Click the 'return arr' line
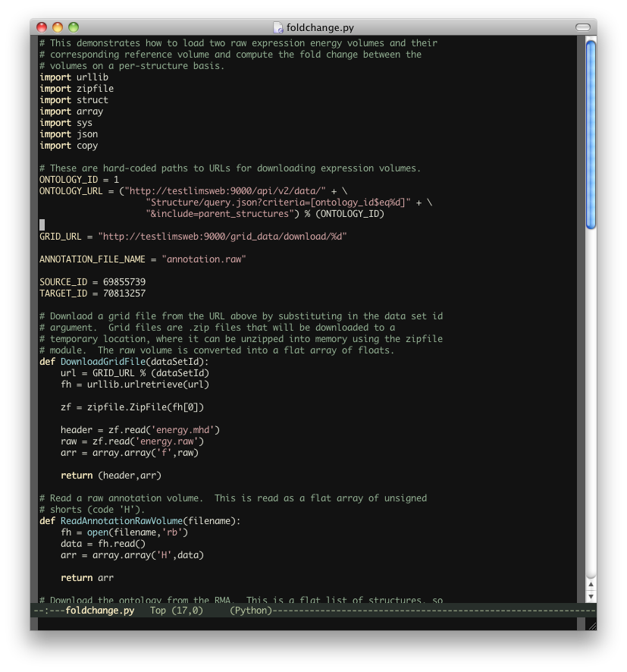Viewport: 627px width, 672px height. coord(87,578)
